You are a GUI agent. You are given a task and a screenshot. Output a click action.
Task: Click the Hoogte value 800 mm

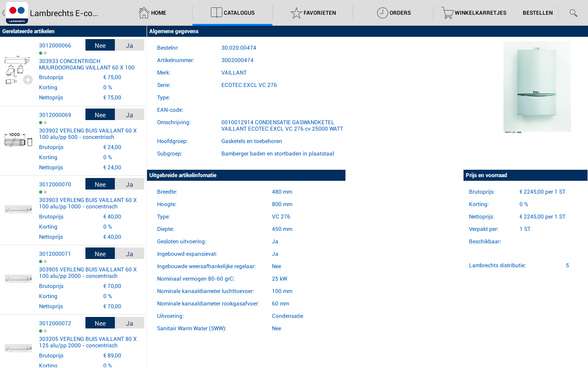pos(282,204)
